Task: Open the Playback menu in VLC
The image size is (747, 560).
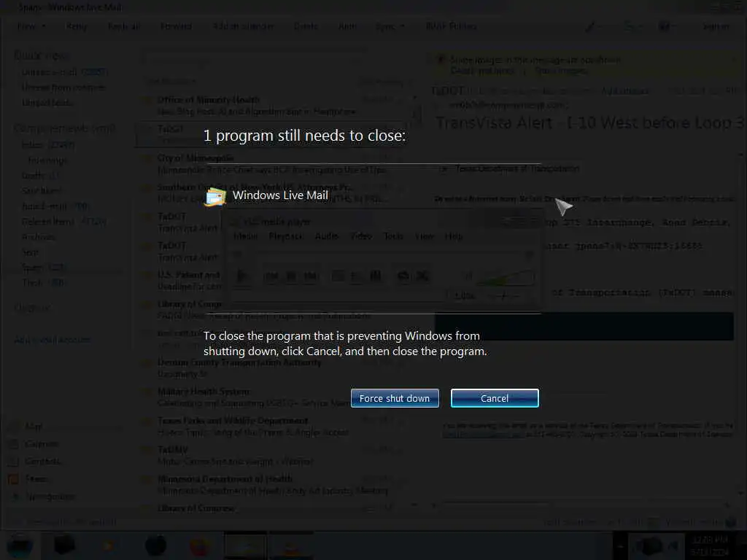Action: [x=285, y=236]
